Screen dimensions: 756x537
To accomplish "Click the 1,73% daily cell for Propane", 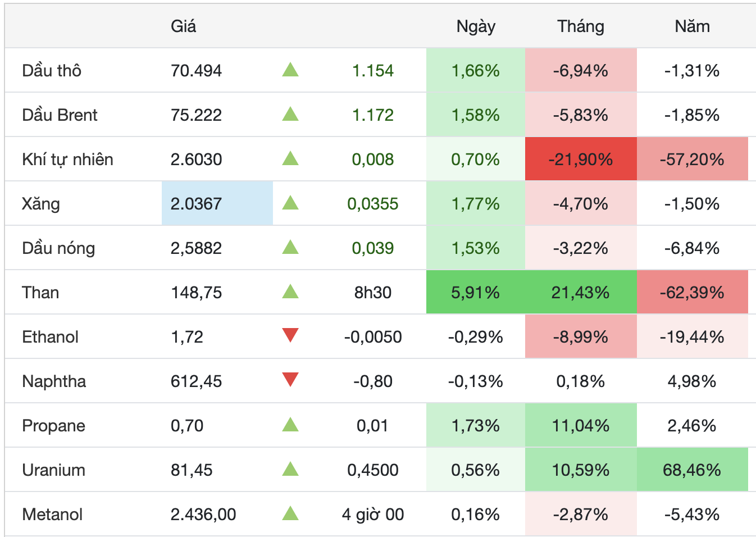I will (476, 425).
